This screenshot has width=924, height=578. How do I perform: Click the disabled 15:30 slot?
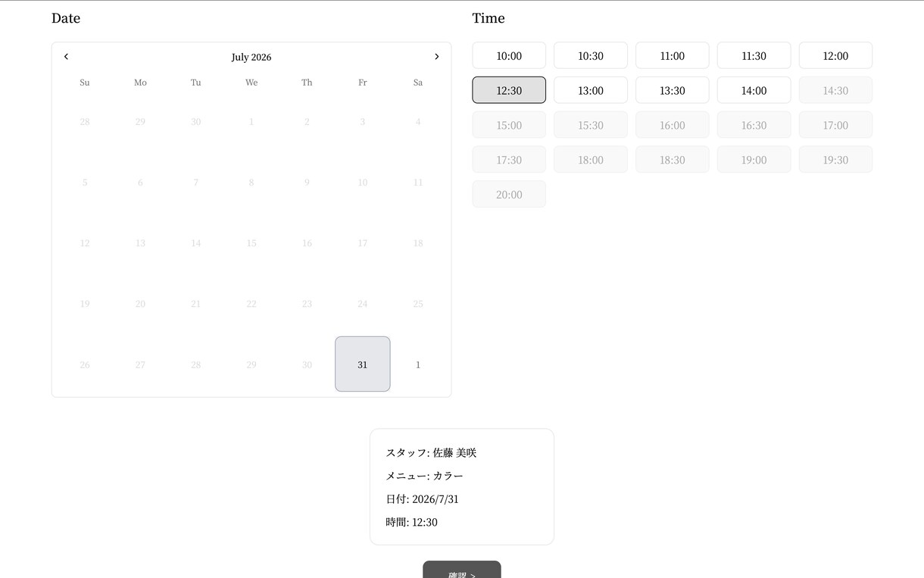[x=591, y=125]
